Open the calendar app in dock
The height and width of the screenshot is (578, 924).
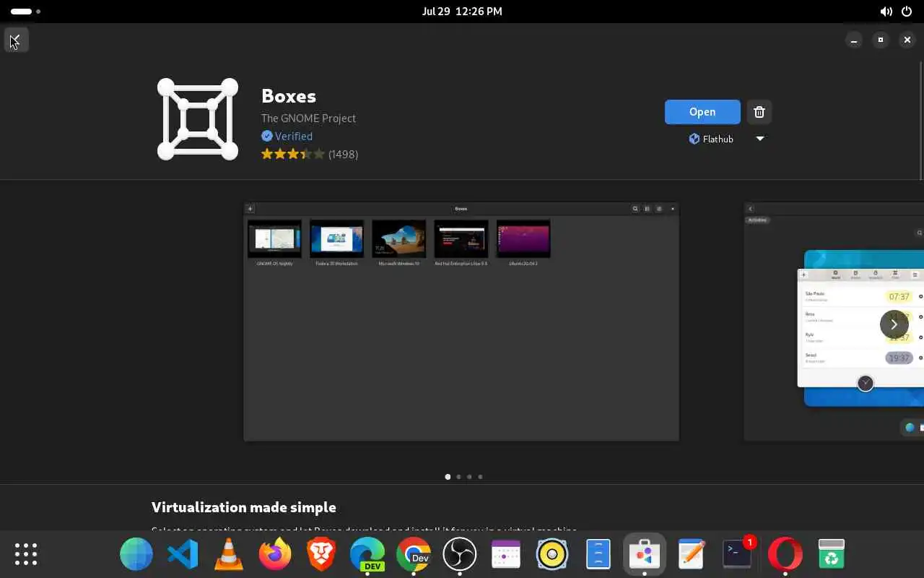(506, 555)
